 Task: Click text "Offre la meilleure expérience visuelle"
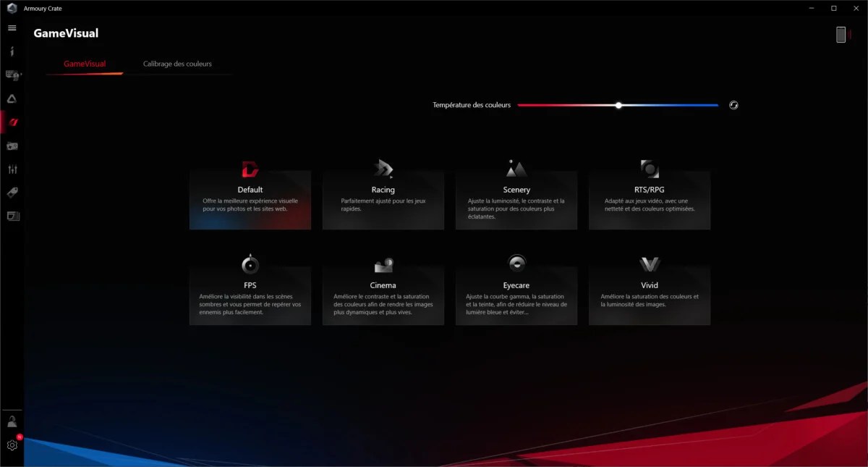[x=250, y=201]
